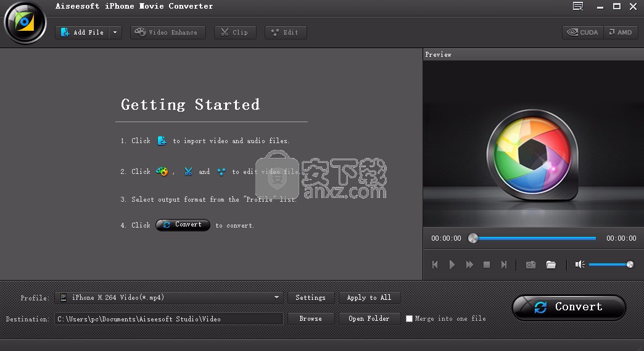Click the Destination path field

[169, 319]
